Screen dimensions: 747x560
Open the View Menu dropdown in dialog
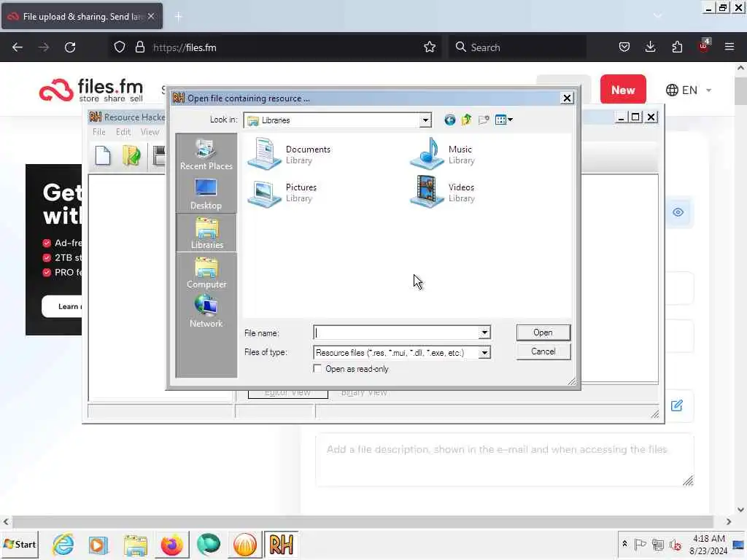[503, 120]
